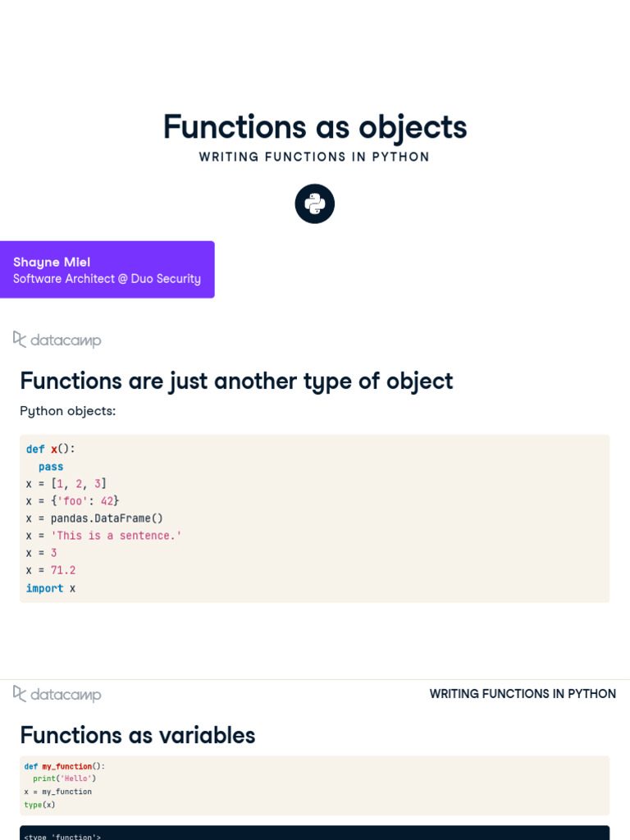The image size is (630, 840).
Task: Click the "def x():" code line
Action: point(51,449)
